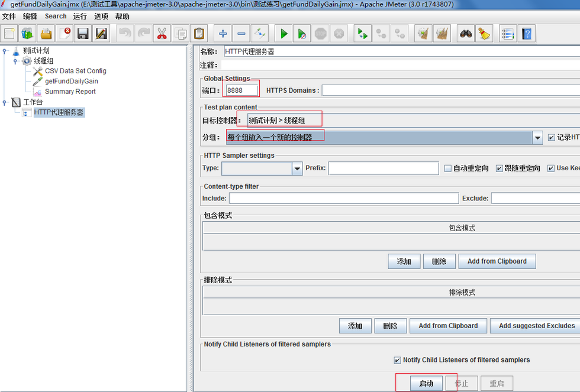The height and width of the screenshot is (392, 580).
Task: Click the HTTPS Domains input field
Action: click(x=451, y=90)
